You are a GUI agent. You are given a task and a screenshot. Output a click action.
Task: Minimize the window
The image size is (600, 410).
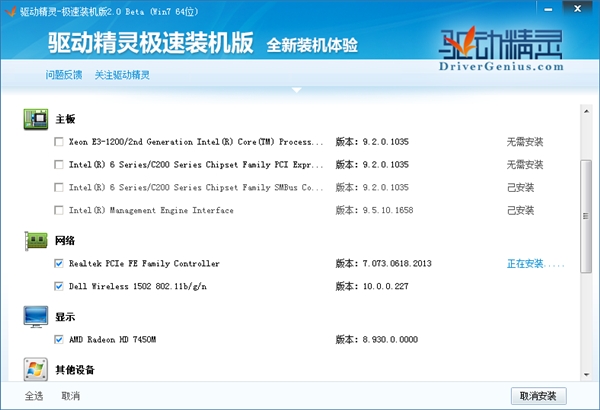pos(548,9)
